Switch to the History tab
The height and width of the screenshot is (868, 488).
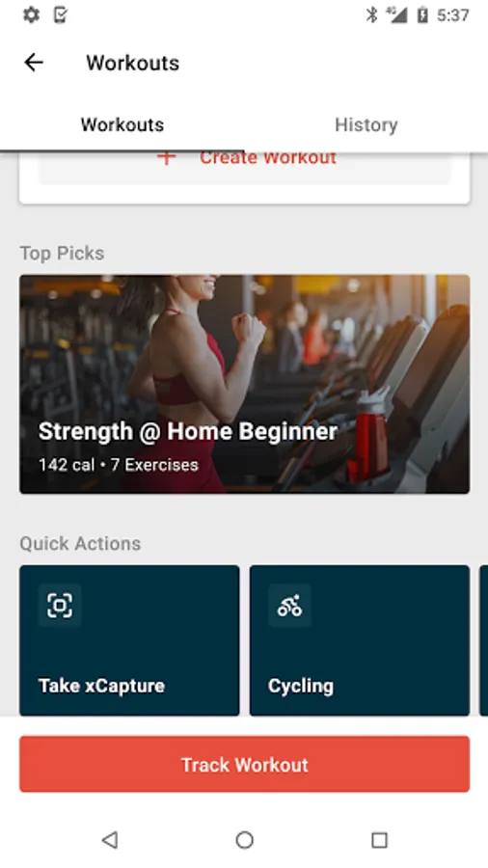click(366, 124)
